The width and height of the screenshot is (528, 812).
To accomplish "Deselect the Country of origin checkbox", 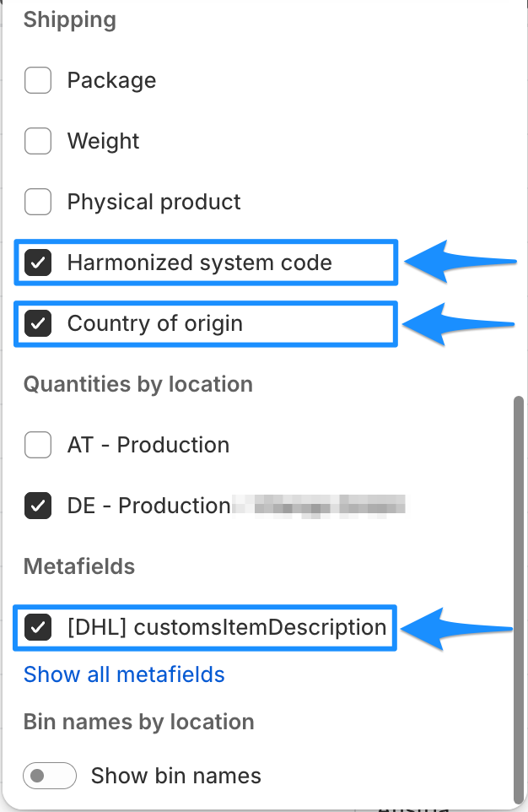I will pos(38,324).
